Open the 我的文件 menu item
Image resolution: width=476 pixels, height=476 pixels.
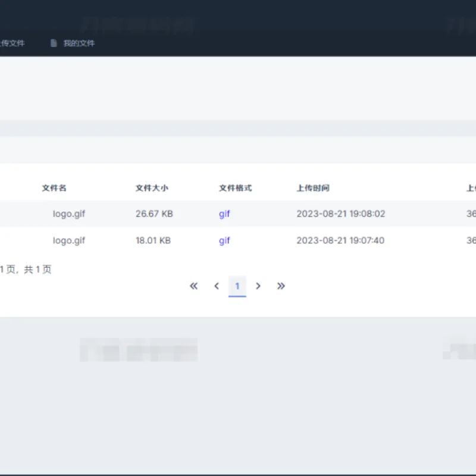pyautogui.click(x=79, y=43)
